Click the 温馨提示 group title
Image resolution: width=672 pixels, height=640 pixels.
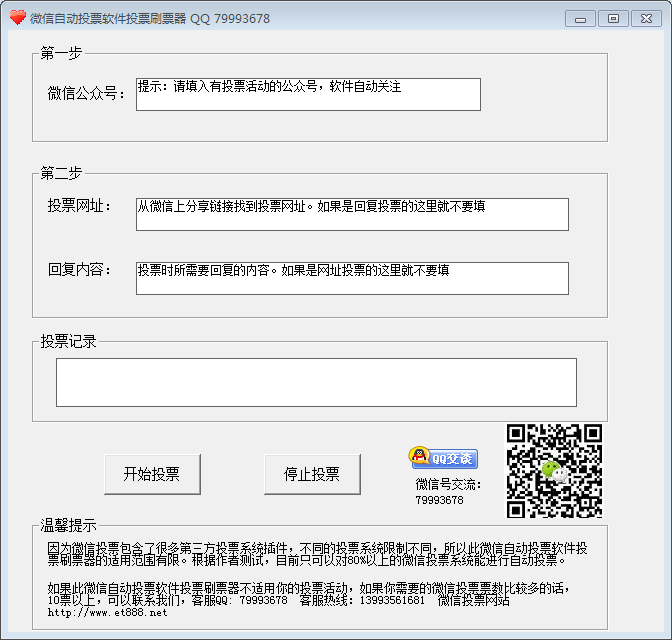pos(68,525)
